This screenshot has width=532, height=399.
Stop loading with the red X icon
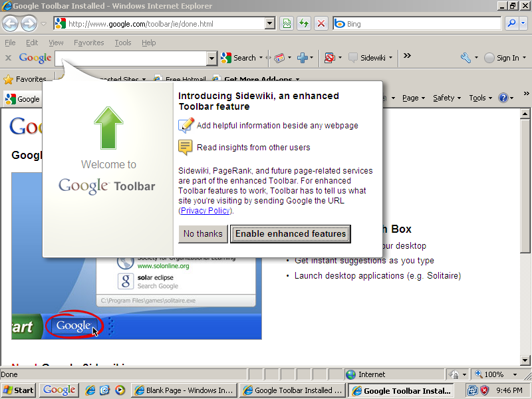pyautogui.click(x=321, y=24)
